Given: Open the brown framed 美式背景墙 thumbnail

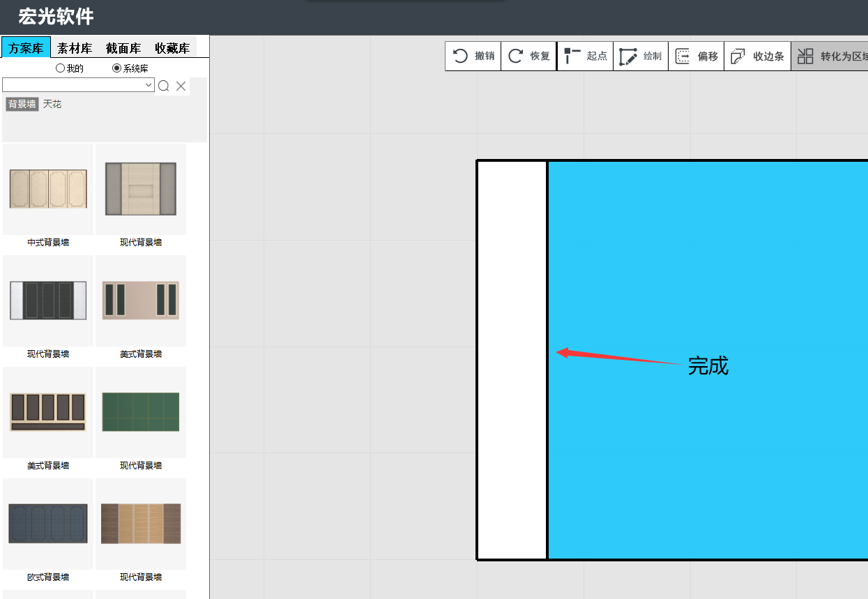Looking at the screenshot, I should click(48, 412).
